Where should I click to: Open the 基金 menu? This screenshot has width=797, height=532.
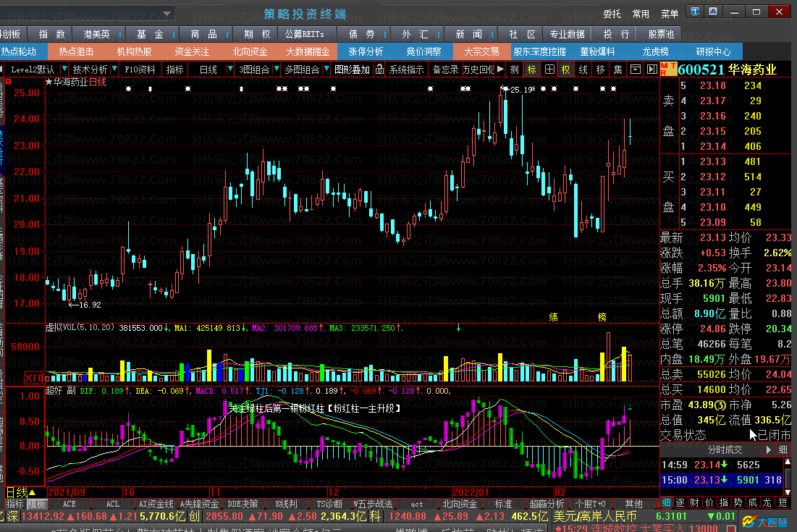click(150, 34)
